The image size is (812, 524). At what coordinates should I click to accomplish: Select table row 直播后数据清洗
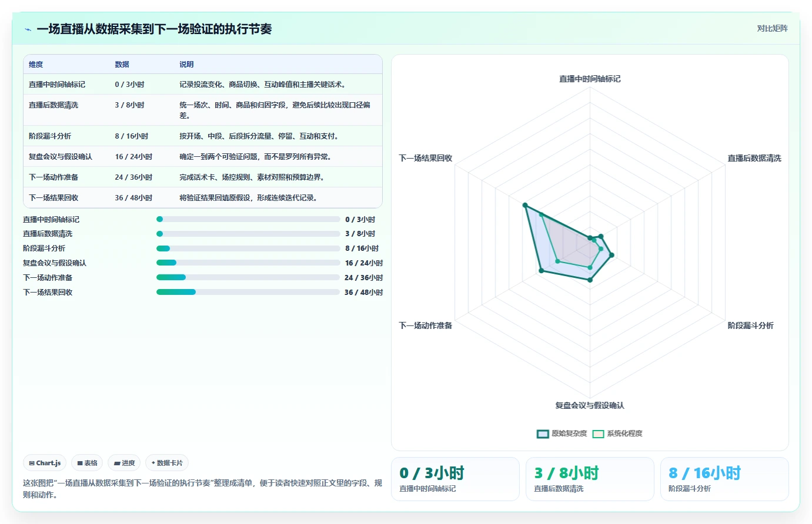coord(203,110)
